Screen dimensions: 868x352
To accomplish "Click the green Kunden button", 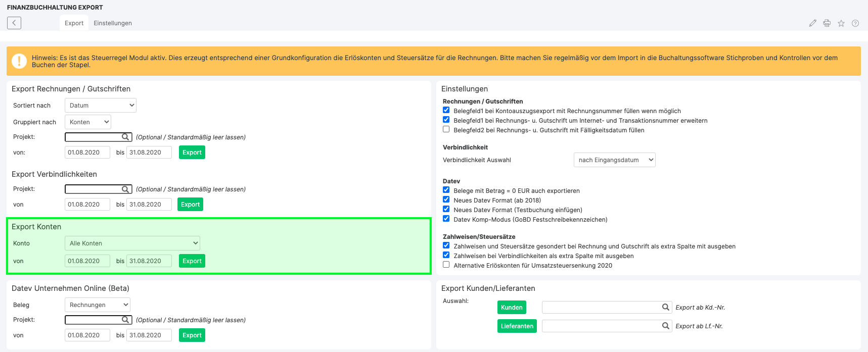I will point(512,308).
